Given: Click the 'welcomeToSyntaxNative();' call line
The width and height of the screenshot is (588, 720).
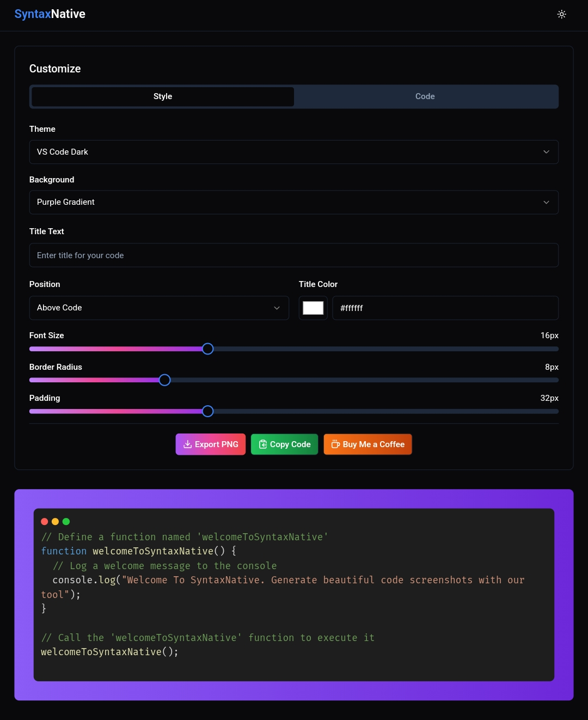Looking at the screenshot, I should pyautogui.click(x=110, y=652).
